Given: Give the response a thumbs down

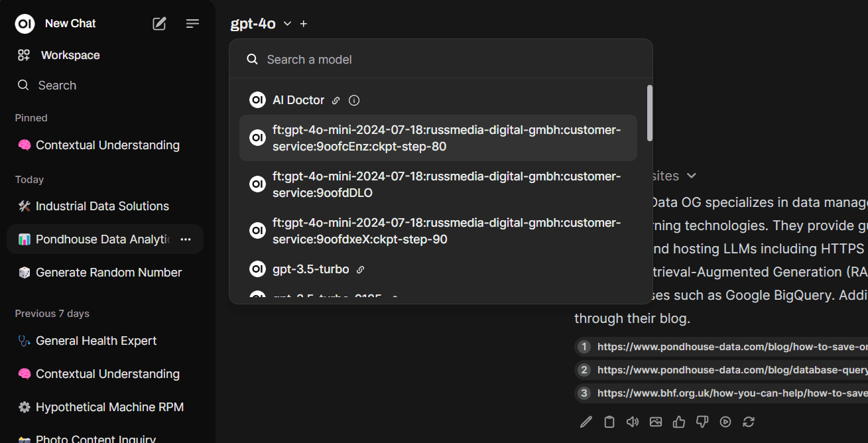Looking at the screenshot, I should (702, 421).
